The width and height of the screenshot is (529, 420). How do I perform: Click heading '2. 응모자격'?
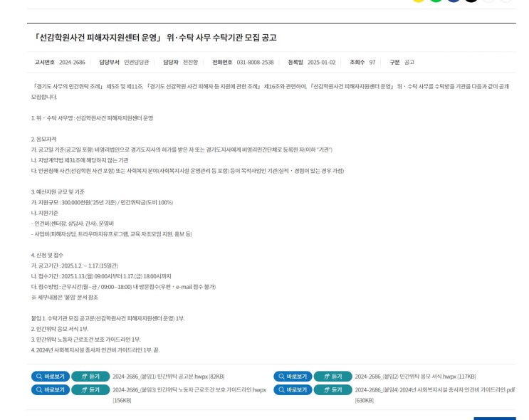pyautogui.click(x=44, y=139)
